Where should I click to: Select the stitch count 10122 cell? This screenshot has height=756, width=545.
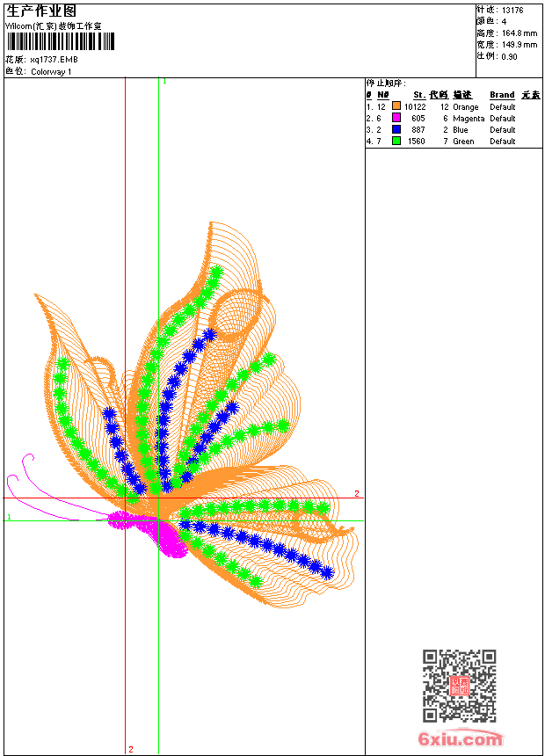pos(415,107)
